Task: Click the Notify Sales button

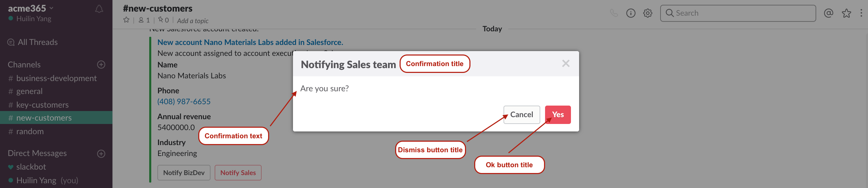Action: [238, 173]
